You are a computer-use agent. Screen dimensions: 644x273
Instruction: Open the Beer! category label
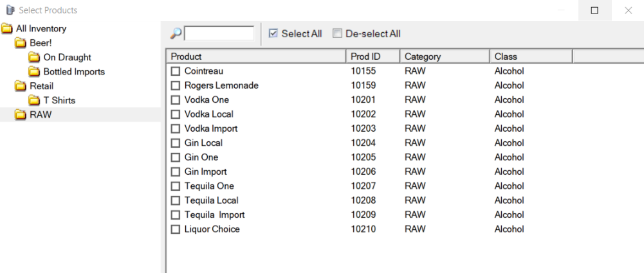point(41,43)
